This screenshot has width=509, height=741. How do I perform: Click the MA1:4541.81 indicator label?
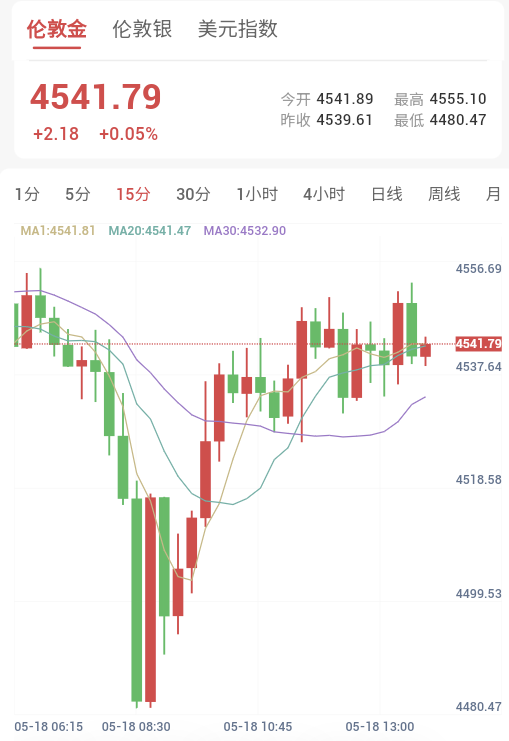[x=58, y=231]
